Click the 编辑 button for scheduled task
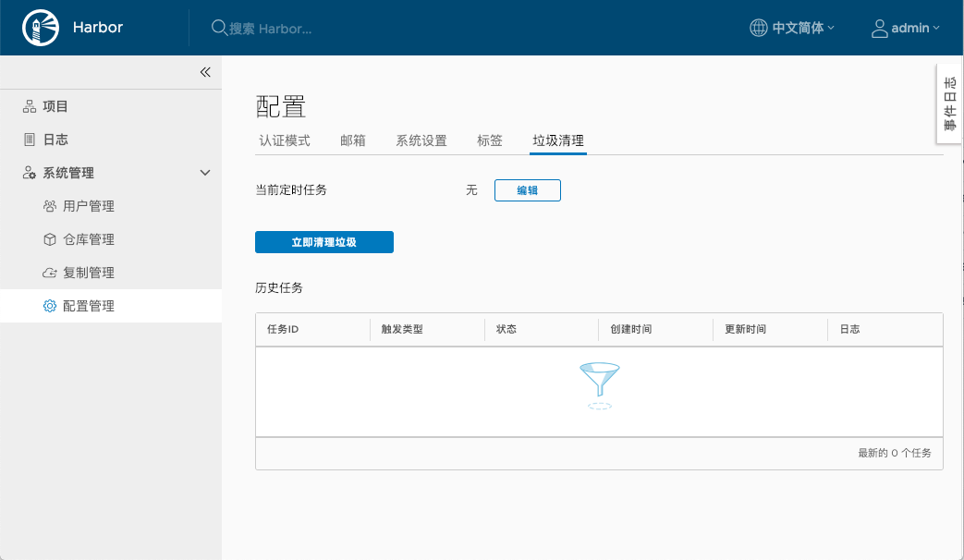964x560 pixels. [527, 189]
